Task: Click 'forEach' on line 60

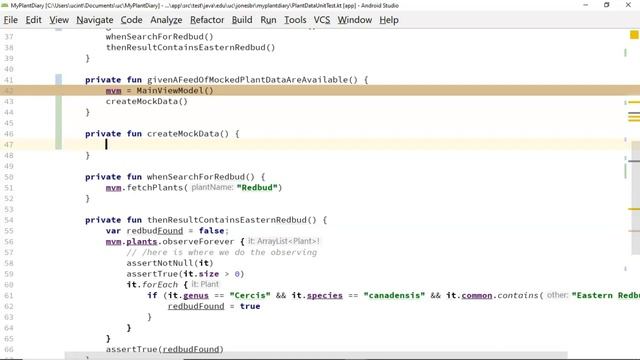Action: point(160,284)
